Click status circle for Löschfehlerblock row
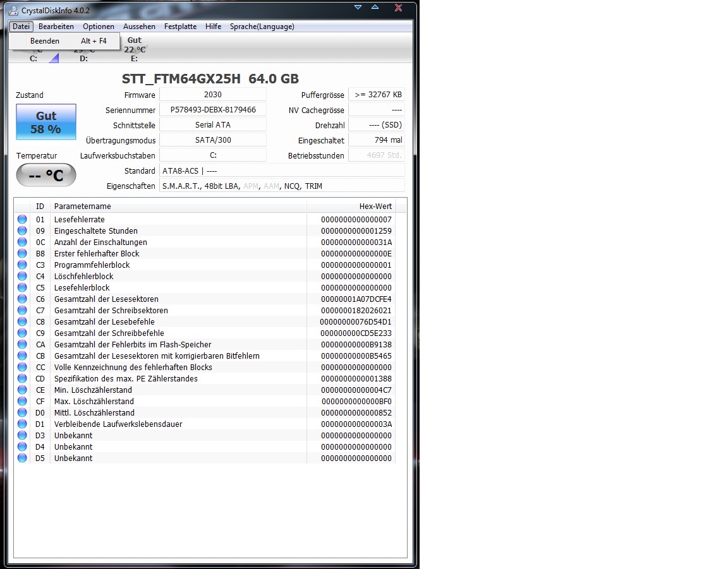728x569 pixels. click(22, 276)
